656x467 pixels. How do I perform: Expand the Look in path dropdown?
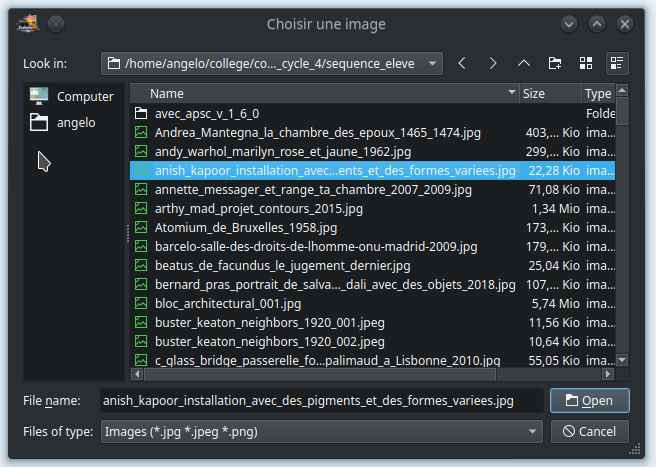(x=433, y=64)
